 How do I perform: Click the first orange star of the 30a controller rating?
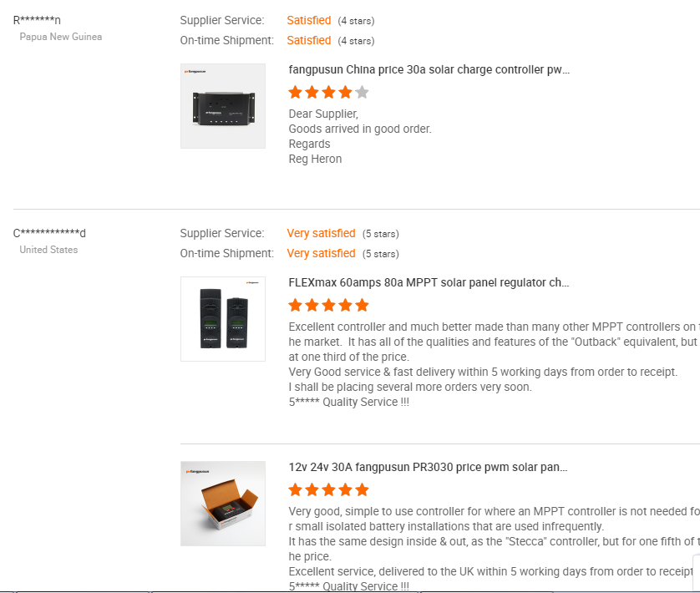coord(295,93)
